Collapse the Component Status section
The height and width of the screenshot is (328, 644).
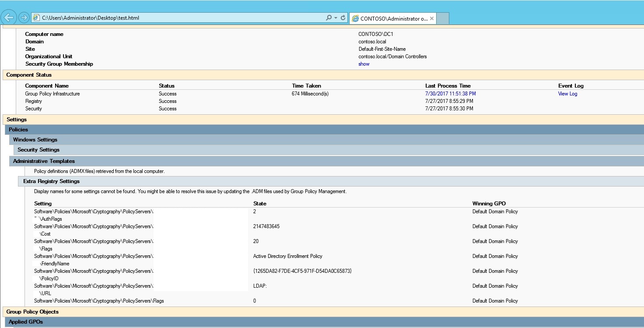pyautogui.click(x=323, y=75)
